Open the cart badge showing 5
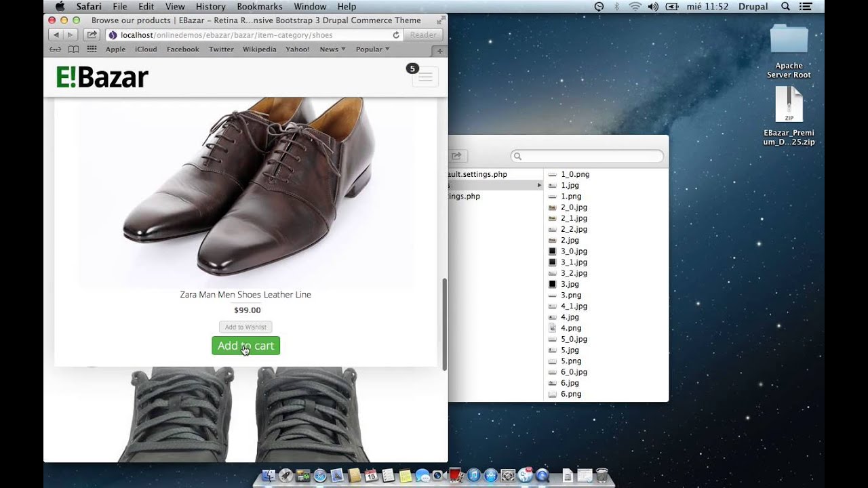868x488 pixels. 412,68
